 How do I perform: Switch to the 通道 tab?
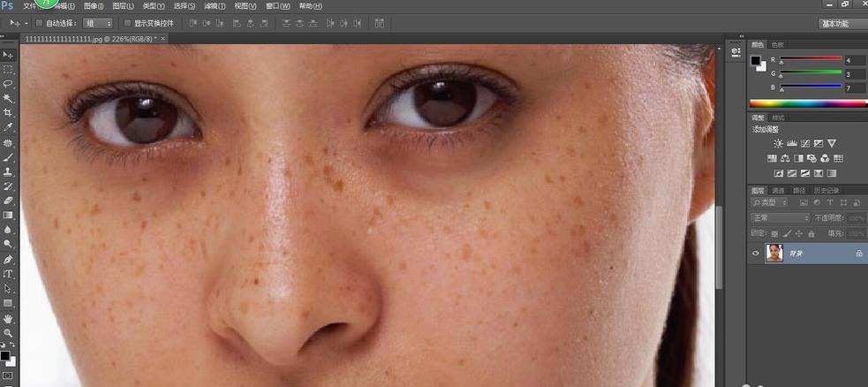tap(778, 190)
